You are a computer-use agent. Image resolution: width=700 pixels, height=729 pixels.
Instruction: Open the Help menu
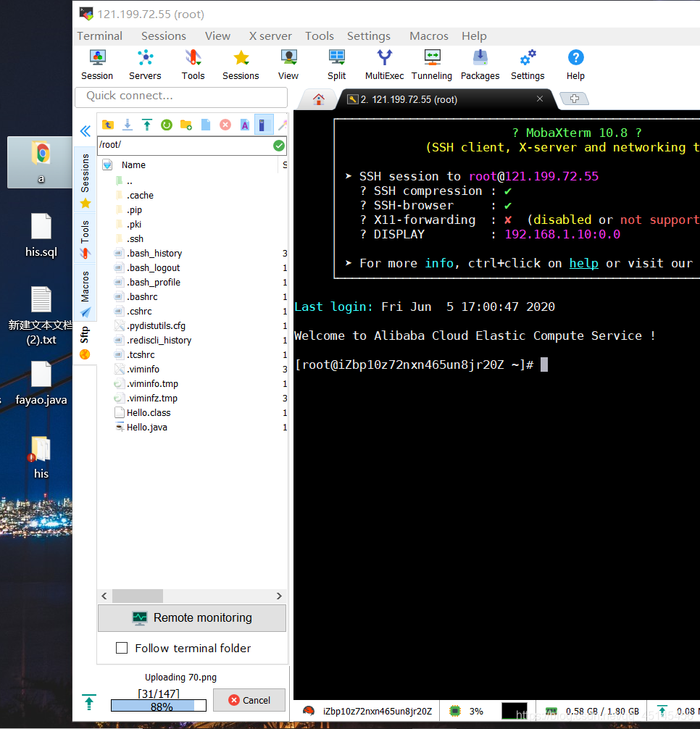(x=474, y=36)
